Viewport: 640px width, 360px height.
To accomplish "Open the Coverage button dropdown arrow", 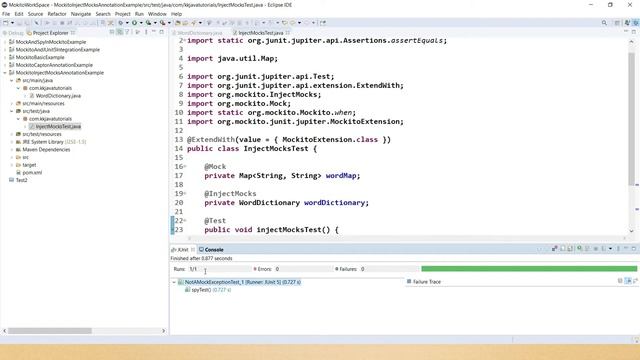I will [155, 23].
